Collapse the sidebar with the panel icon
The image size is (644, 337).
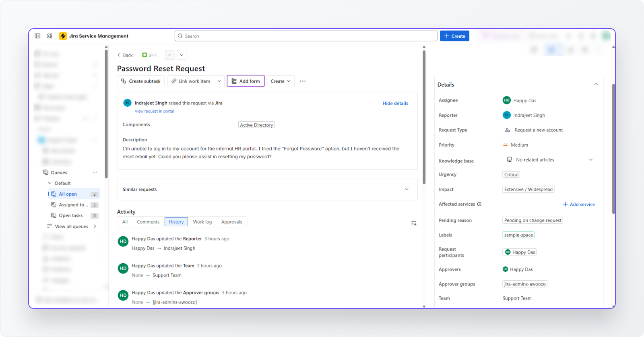coord(37,36)
